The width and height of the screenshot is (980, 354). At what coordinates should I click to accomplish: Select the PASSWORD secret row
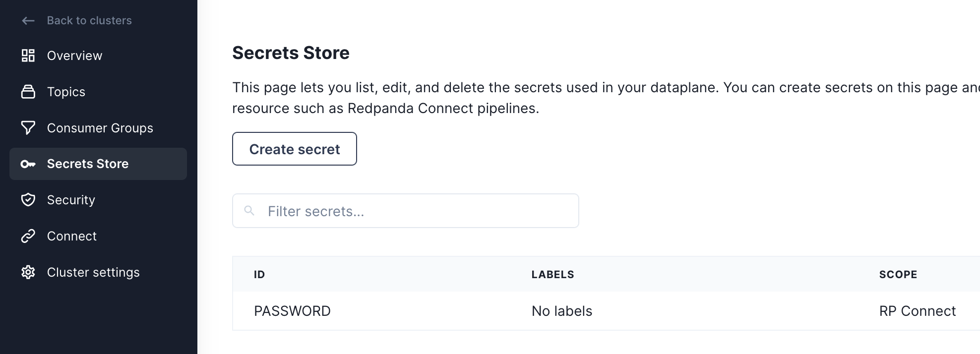(292, 311)
